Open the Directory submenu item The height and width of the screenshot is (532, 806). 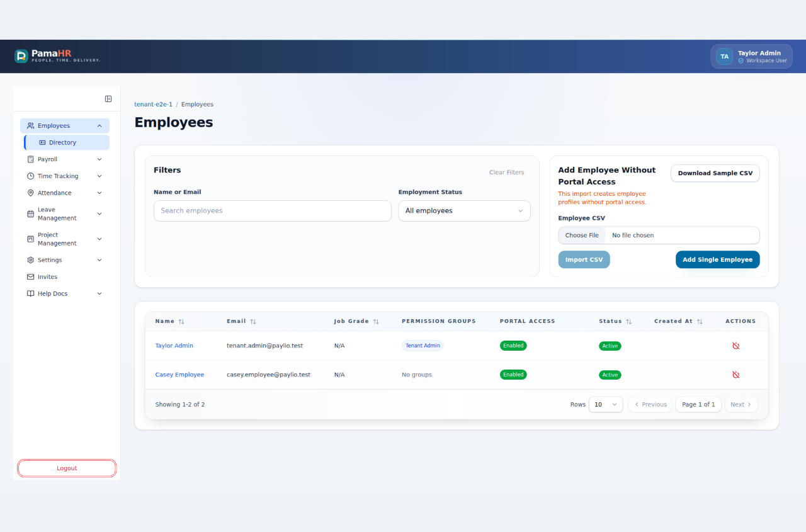[x=67, y=143]
